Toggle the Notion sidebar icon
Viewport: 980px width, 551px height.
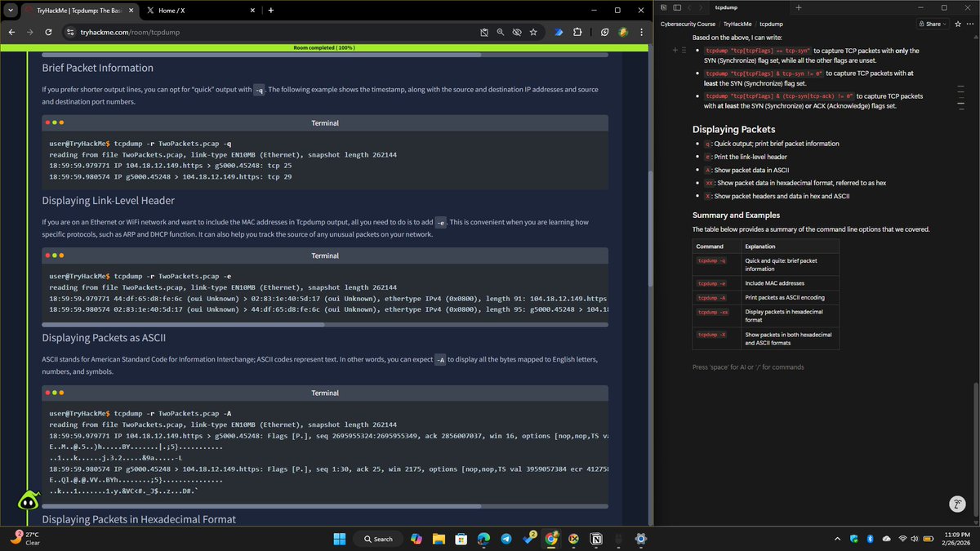tap(678, 7)
